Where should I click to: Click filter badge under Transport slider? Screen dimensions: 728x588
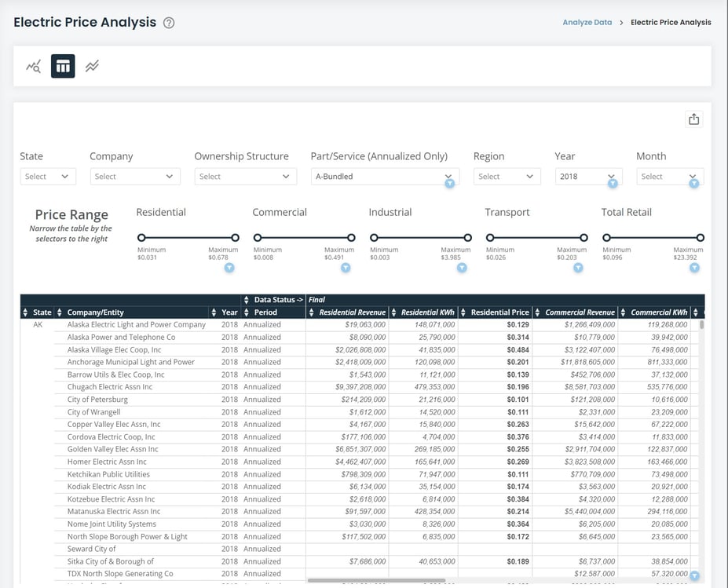[x=577, y=268]
